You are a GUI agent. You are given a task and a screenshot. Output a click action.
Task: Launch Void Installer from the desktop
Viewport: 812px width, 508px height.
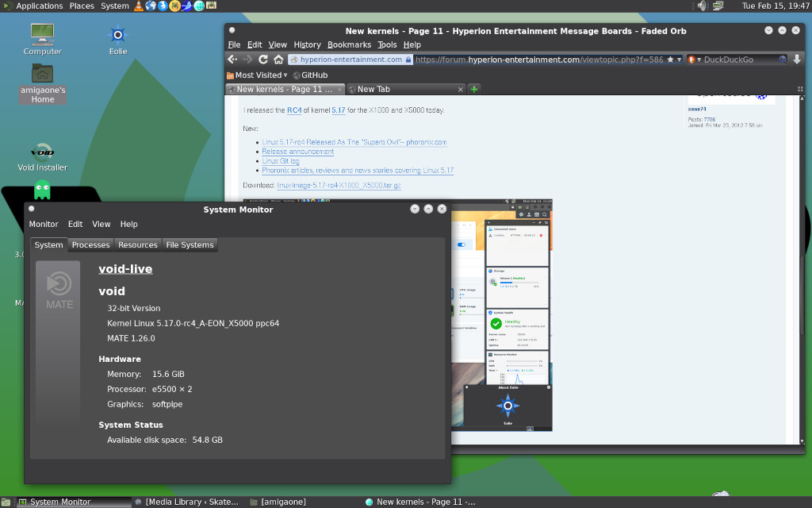(x=43, y=157)
